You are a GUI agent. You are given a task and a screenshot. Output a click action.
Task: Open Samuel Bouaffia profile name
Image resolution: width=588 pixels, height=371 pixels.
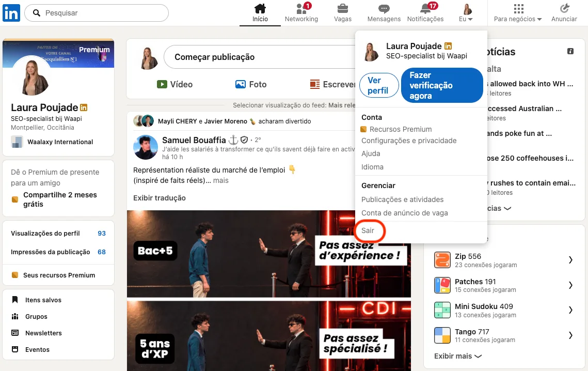(x=194, y=140)
